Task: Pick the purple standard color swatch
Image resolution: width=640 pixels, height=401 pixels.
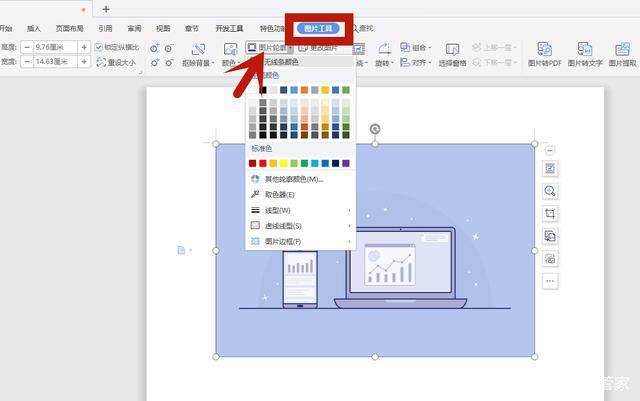Action: tap(346, 163)
